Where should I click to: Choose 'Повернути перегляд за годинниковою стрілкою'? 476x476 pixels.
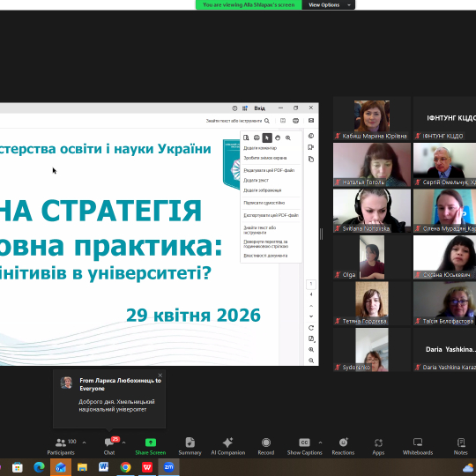click(266, 244)
